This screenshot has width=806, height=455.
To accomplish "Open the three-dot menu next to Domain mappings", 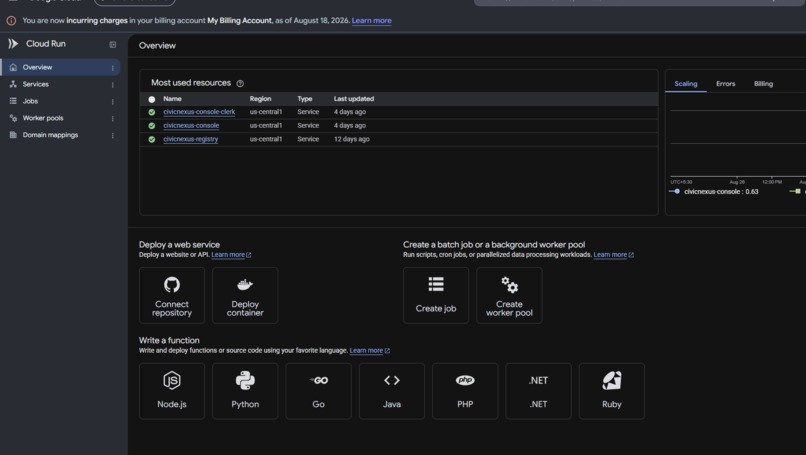I will click(x=113, y=136).
